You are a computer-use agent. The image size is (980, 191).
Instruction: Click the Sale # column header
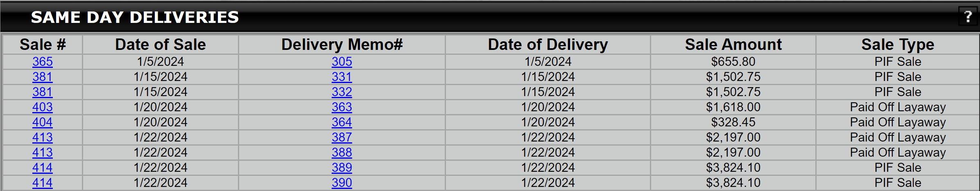pyautogui.click(x=43, y=44)
